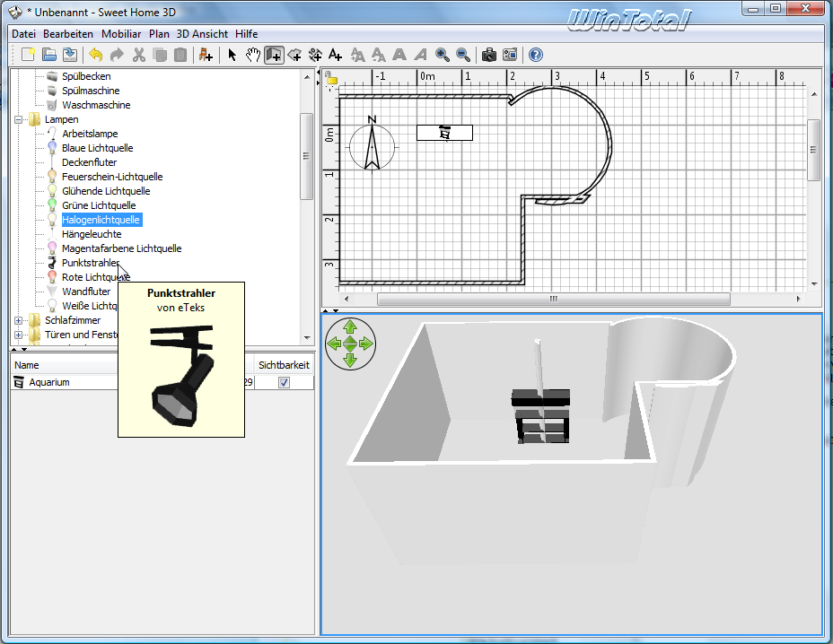Click the Create Photo camera icon
833x644 pixels.
pos(489,55)
